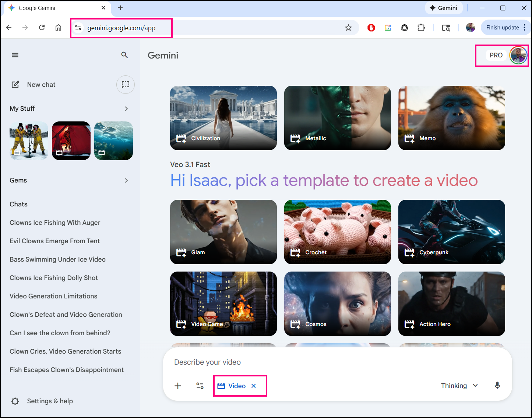Image resolution: width=532 pixels, height=418 pixels.
Task: Click the plus icon to add files
Action: click(x=178, y=386)
